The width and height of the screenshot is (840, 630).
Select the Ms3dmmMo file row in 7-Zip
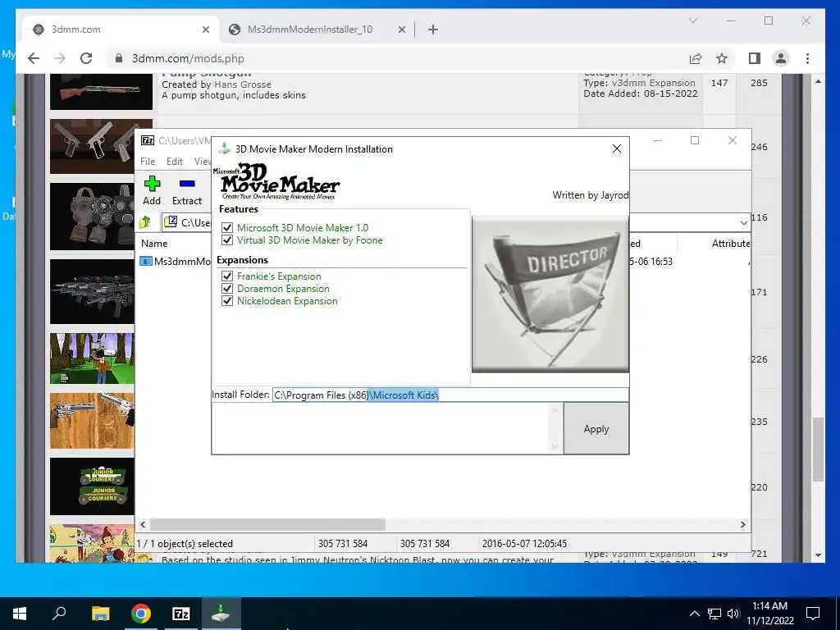pos(176,262)
